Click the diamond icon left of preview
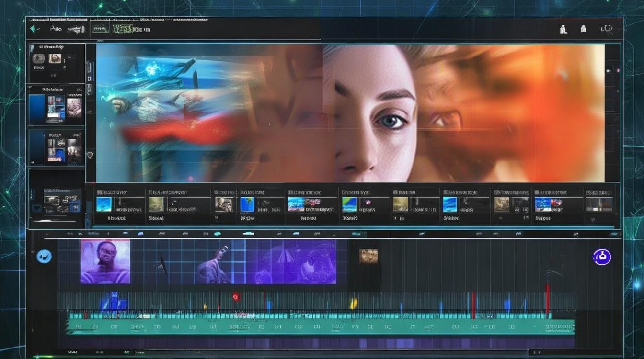644x359 pixels. point(90,155)
